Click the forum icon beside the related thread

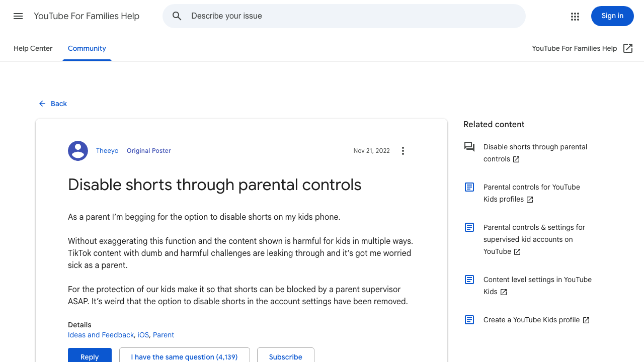click(469, 147)
